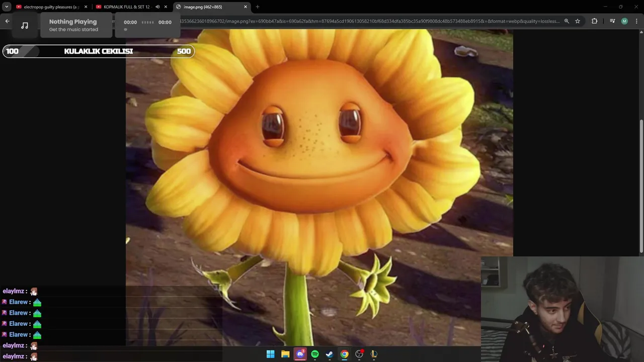Image resolution: width=644 pixels, height=362 pixels.
Task: Close the electropop guilty pleasures tab
Action: click(86, 7)
